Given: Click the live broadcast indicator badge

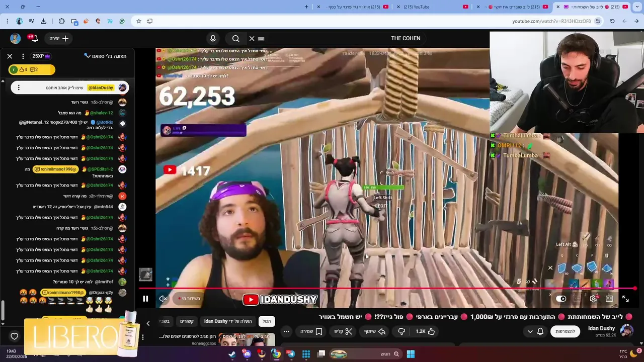Looking at the screenshot, I should tap(189, 299).
